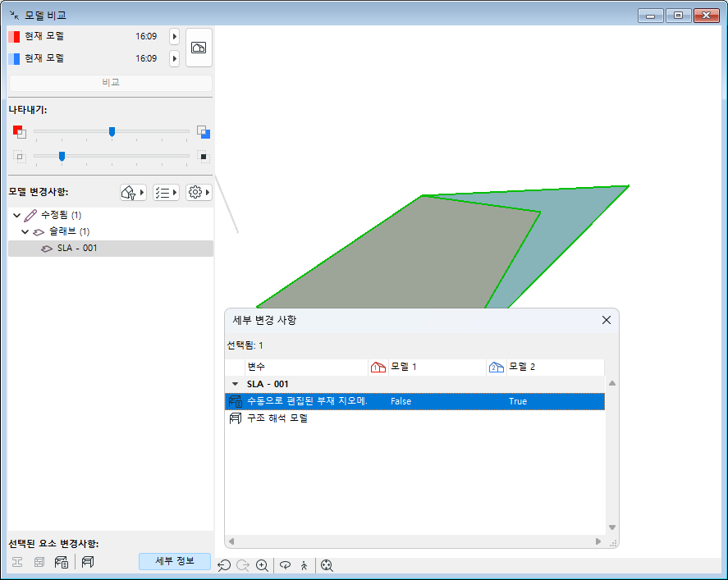
Task: Open the element filter dropdown
Action: click(133, 192)
